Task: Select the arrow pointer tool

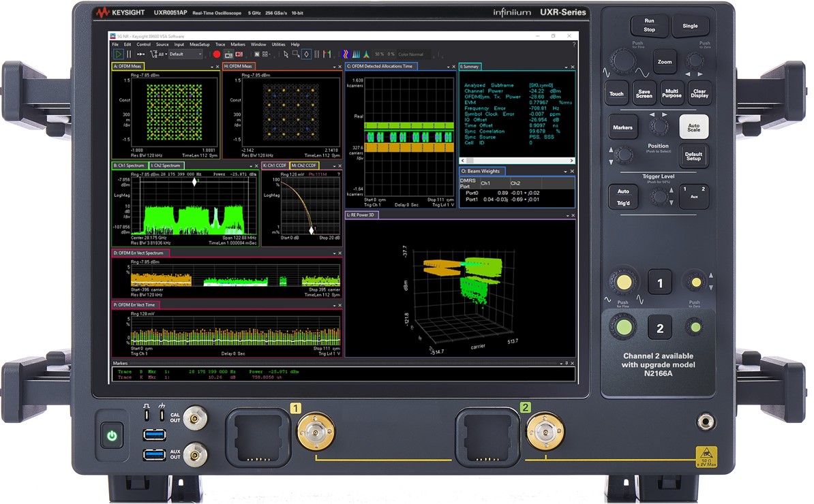Action: pos(286,54)
